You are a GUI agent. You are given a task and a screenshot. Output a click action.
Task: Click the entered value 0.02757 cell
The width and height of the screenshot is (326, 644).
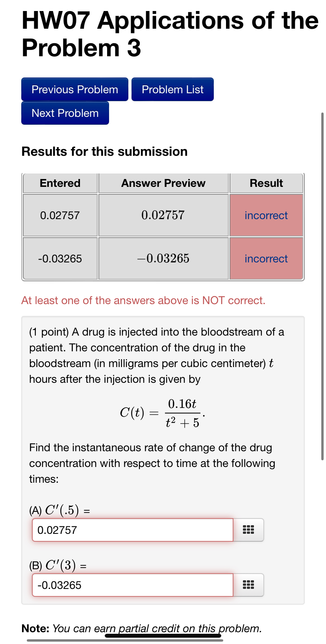click(x=60, y=215)
